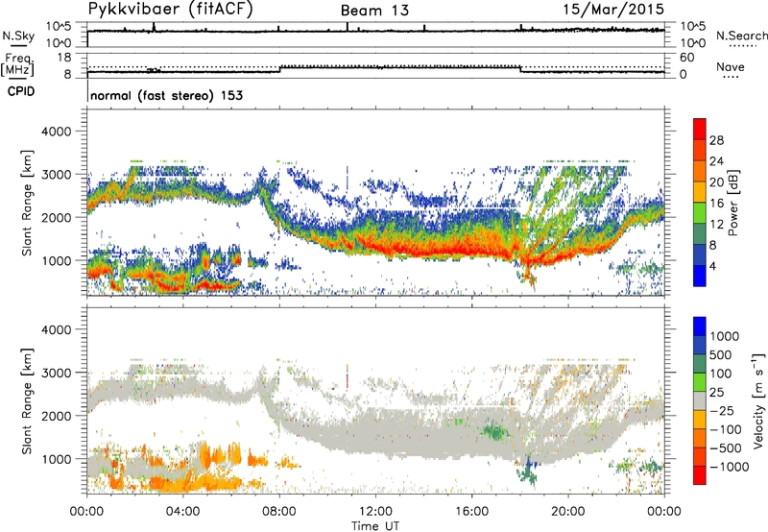Click the Beam 13 label
Screen dimensions: 768x532
[374, 11]
